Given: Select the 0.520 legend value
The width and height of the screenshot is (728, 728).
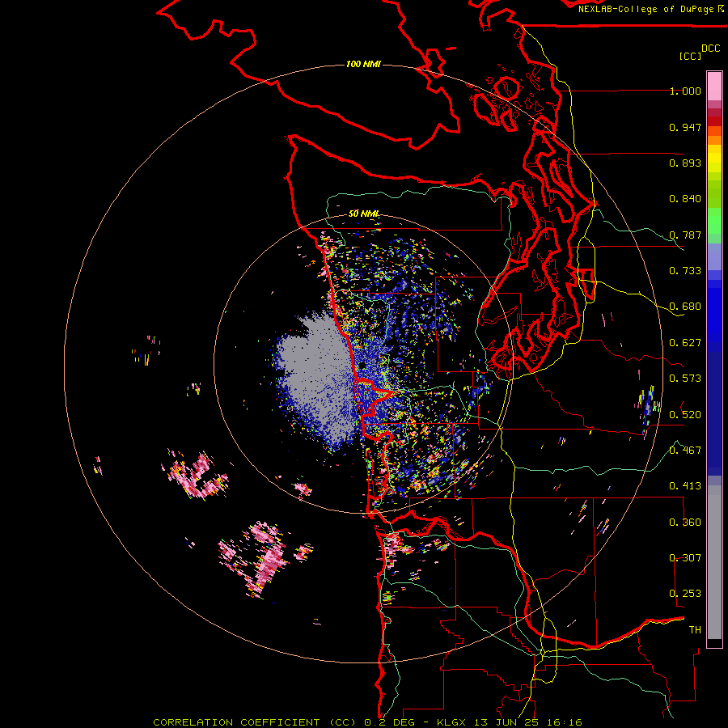Looking at the screenshot, I should pyautogui.click(x=685, y=415).
